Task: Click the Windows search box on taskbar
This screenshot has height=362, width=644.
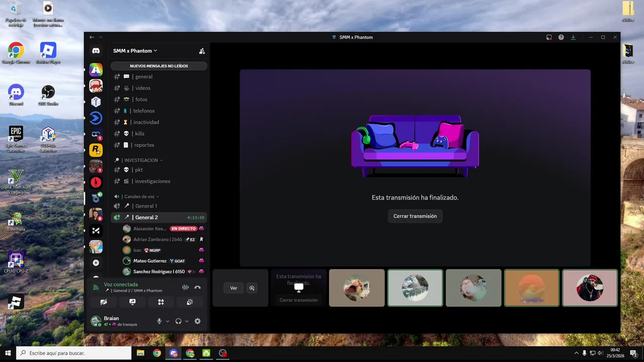Action: coord(74,353)
